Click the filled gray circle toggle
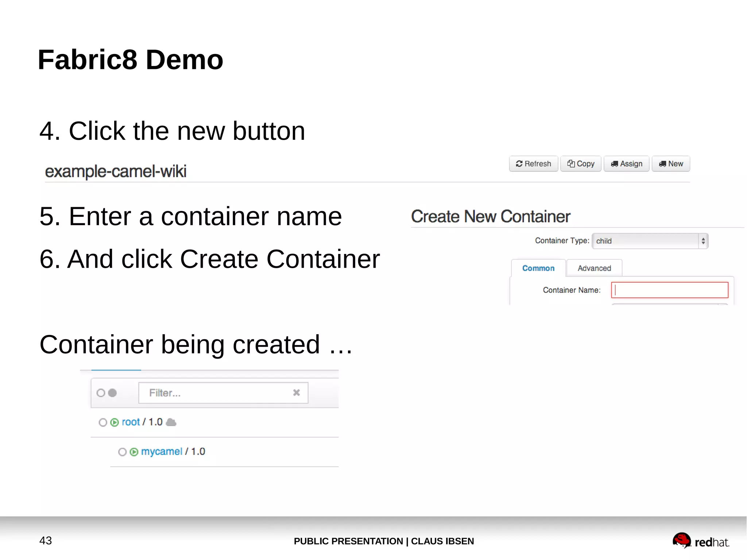Image resolution: width=747 pixels, height=560 pixels. (x=112, y=393)
